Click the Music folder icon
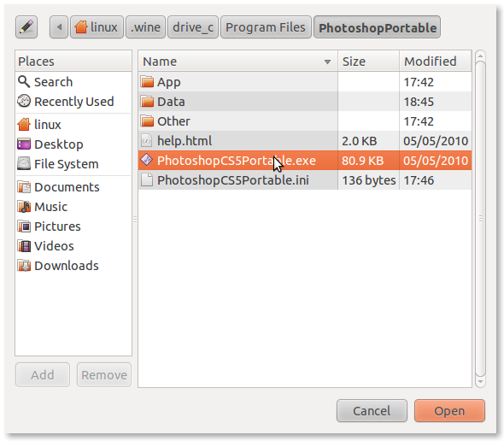 click(x=24, y=207)
